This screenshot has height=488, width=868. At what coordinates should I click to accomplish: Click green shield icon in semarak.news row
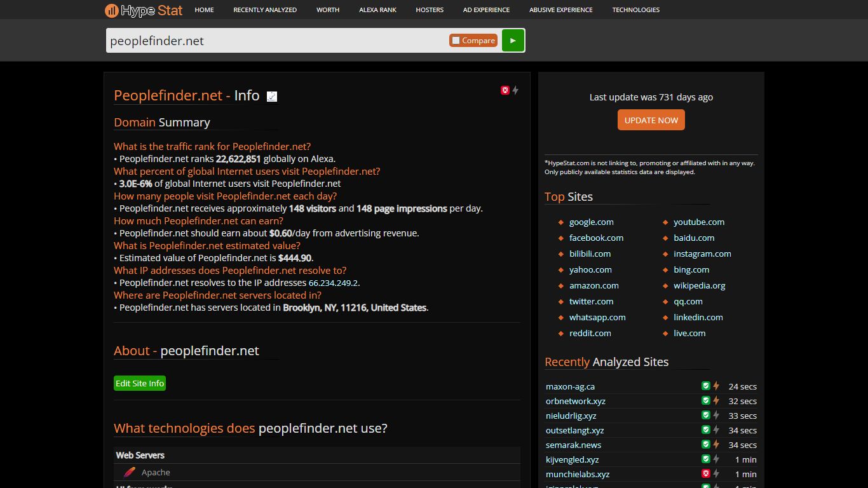pyautogui.click(x=705, y=444)
